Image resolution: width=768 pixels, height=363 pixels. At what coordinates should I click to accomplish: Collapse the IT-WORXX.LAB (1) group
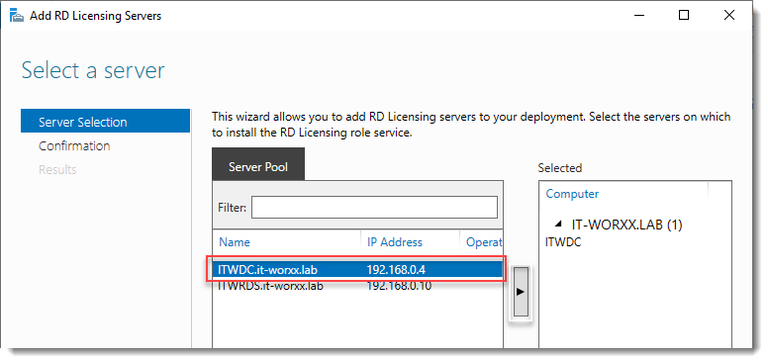tap(558, 225)
